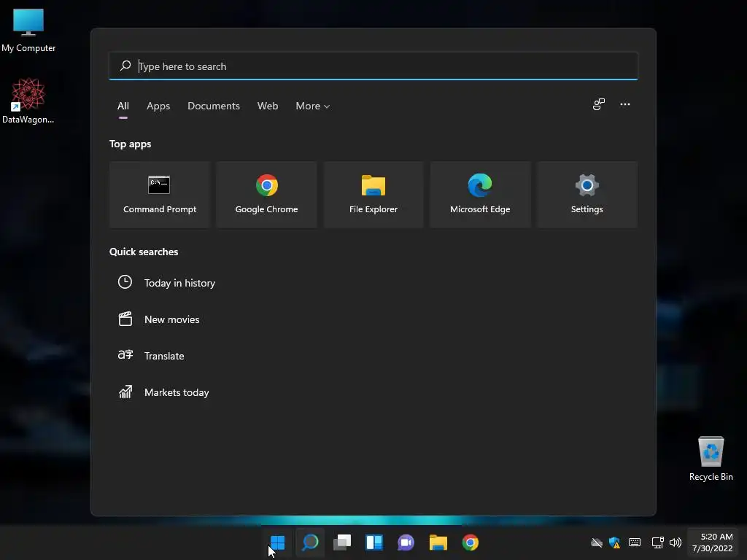Open Google Chrome from taskbar
This screenshot has width=747, height=560.
(471, 542)
